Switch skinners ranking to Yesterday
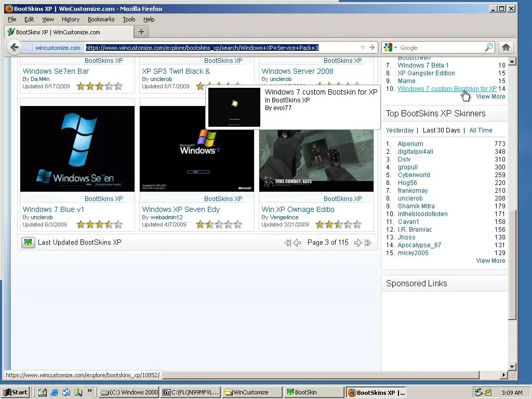The width and height of the screenshot is (532, 399). coord(400,130)
